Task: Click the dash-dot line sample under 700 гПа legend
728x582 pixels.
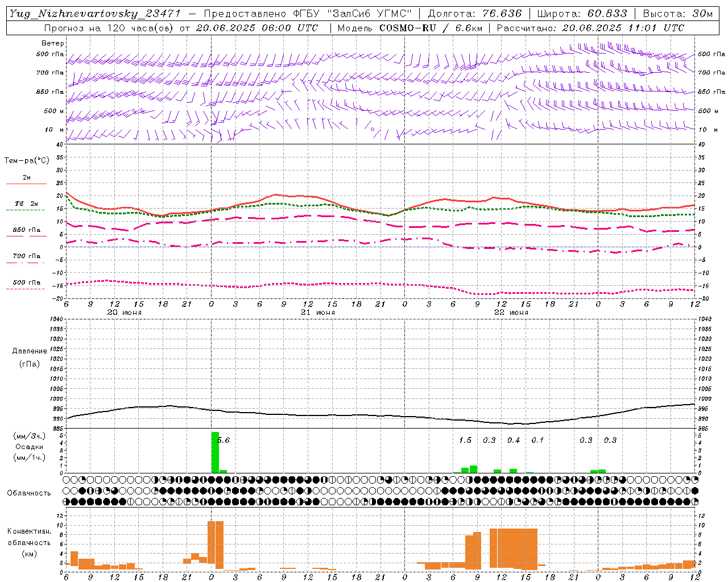Action: coord(25,263)
